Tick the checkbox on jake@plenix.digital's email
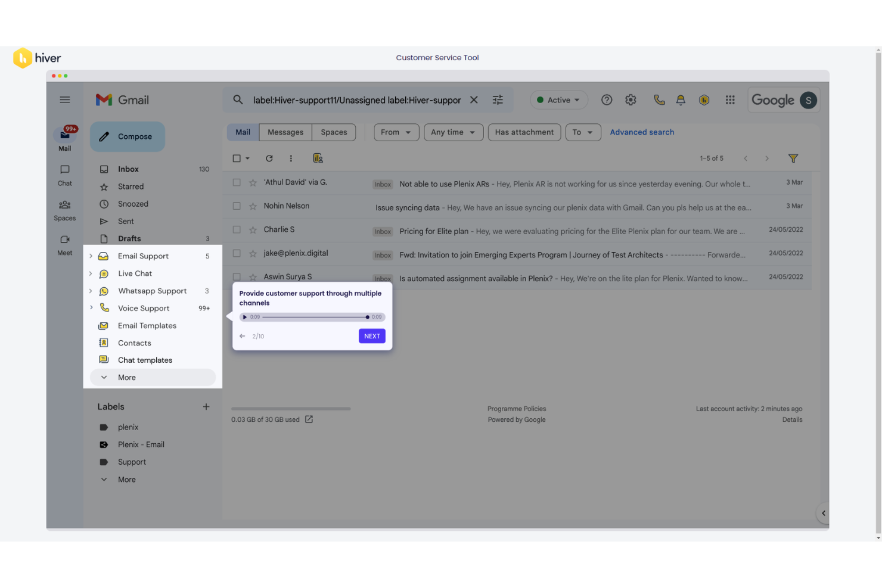Viewport: 882px width, 588px height. (x=237, y=253)
